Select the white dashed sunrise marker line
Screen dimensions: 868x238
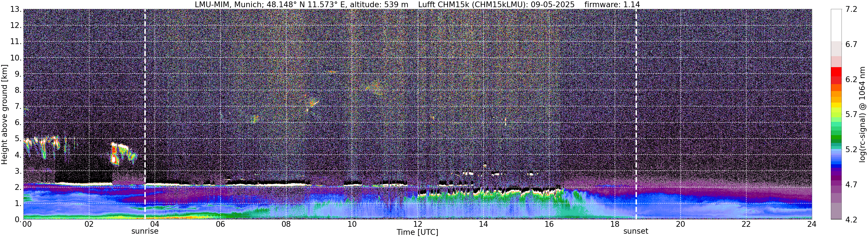(x=145, y=114)
